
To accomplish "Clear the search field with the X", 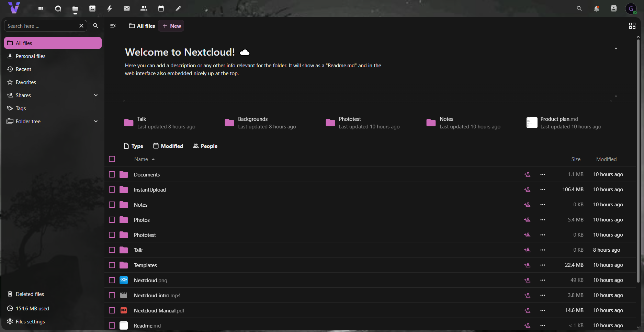I will pos(81,26).
